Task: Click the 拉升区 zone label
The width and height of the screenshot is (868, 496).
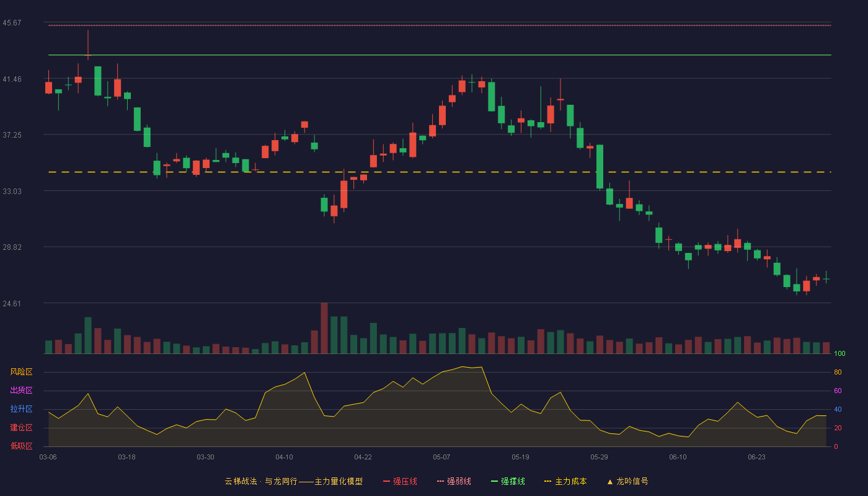Action: 21,409
